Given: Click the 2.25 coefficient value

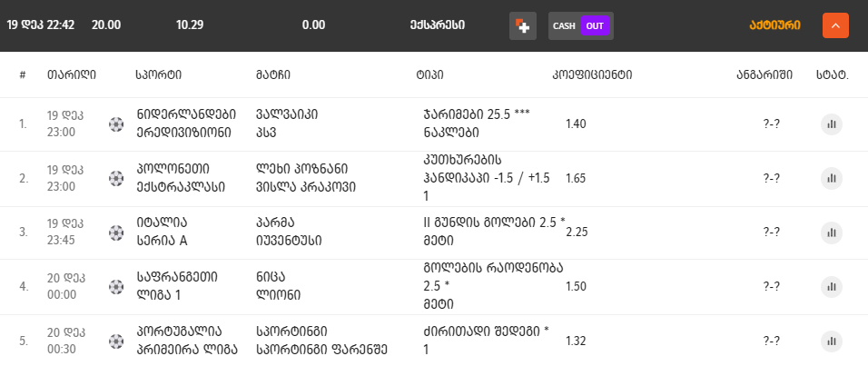Looking at the screenshot, I should (576, 232).
